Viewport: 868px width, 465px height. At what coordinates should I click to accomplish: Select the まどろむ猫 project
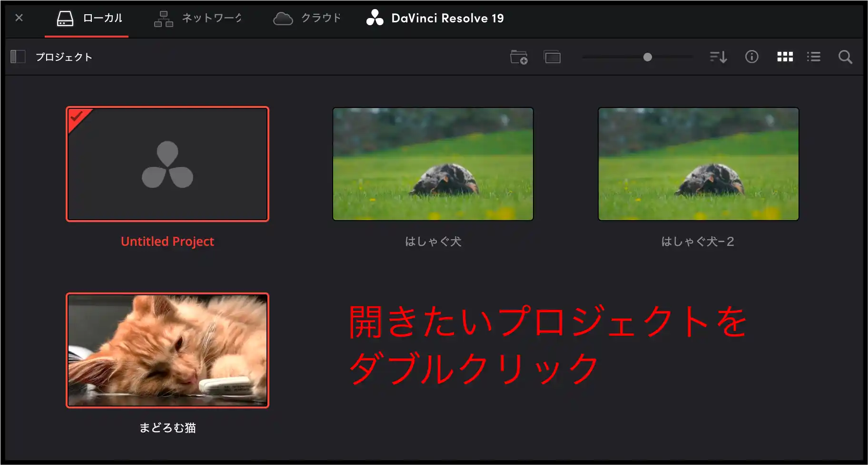(x=167, y=350)
